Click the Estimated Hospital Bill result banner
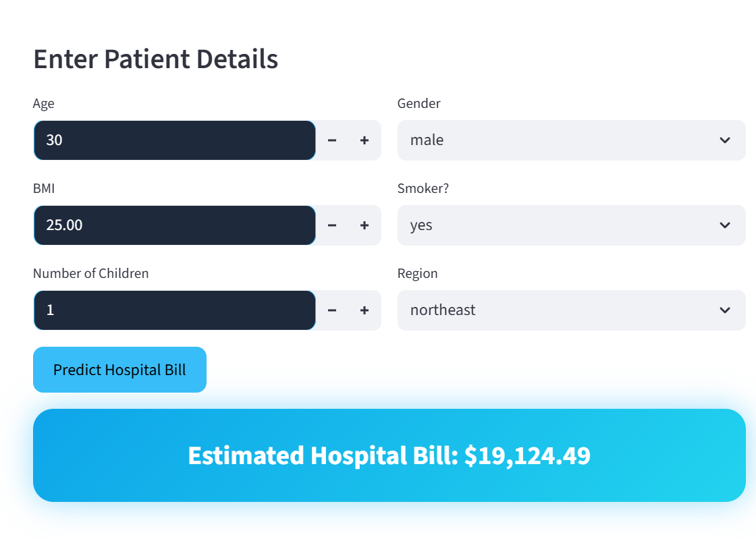This screenshot has height=539, width=756. pyautogui.click(x=389, y=455)
